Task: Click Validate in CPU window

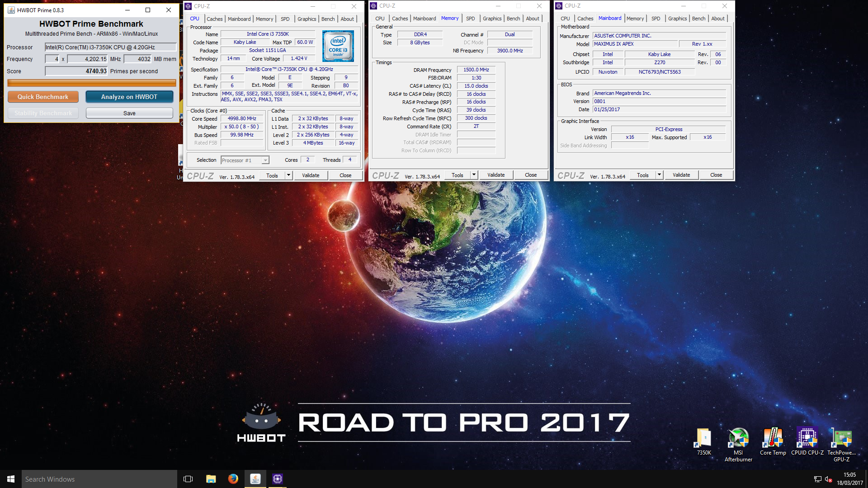Action: click(x=311, y=175)
